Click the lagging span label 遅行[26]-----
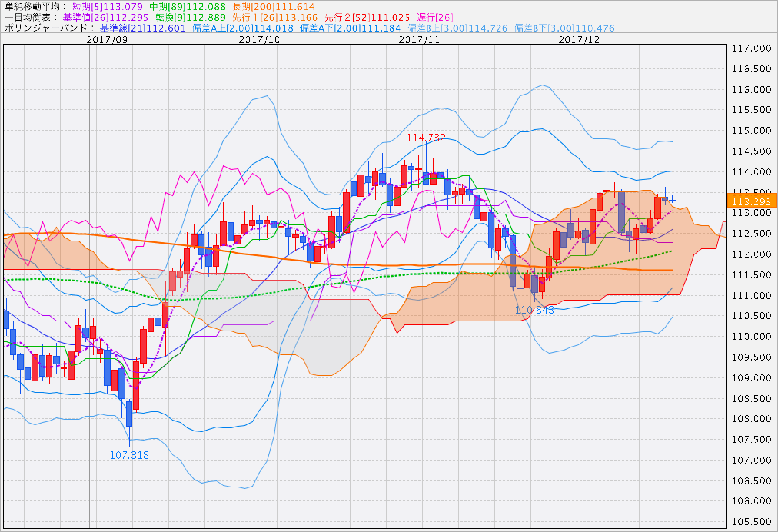Image resolution: width=778 pixels, height=532 pixels. [x=448, y=18]
